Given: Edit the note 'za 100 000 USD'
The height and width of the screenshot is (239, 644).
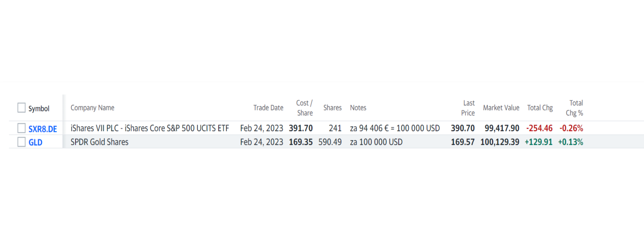Looking at the screenshot, I should [376, 142].
